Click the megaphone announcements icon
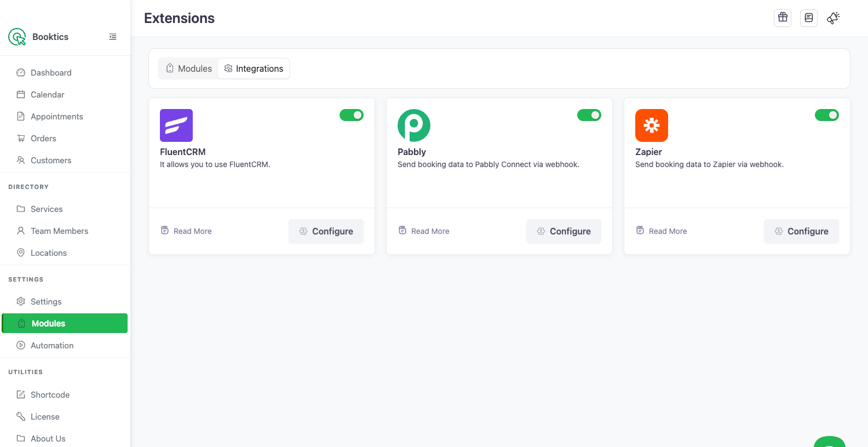Viewport: 868px width, 447px height. point(833,18)
